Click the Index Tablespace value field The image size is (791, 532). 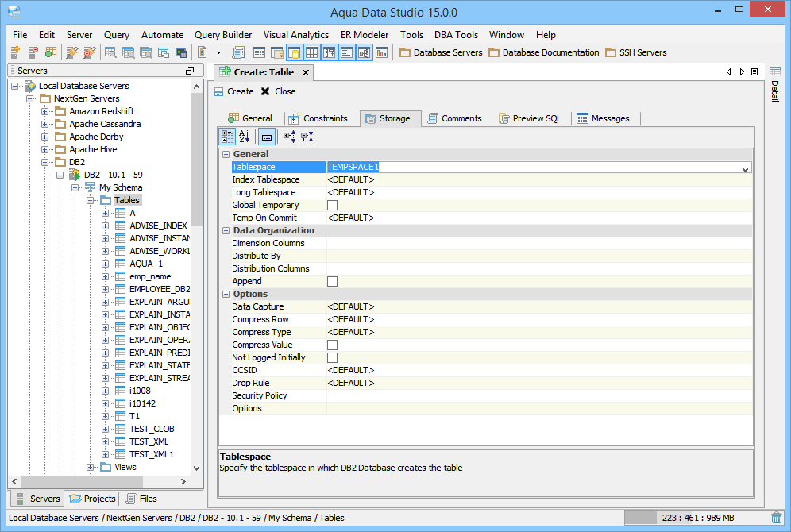pyautogui.click(x=539, y=180)
